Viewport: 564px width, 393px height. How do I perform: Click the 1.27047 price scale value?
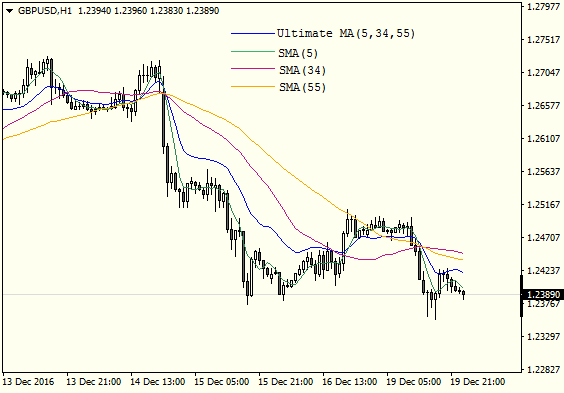pos(543,73)
